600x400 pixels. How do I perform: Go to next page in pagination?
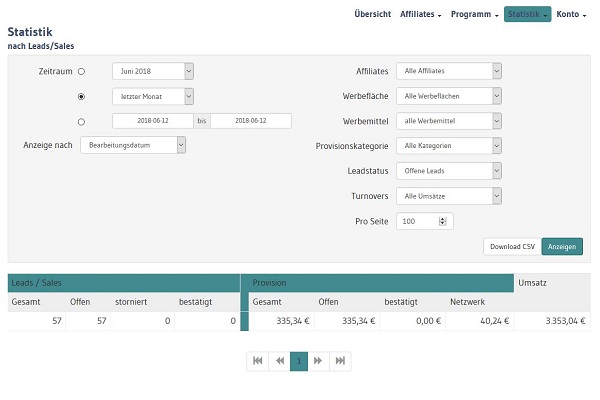(319, 361)
